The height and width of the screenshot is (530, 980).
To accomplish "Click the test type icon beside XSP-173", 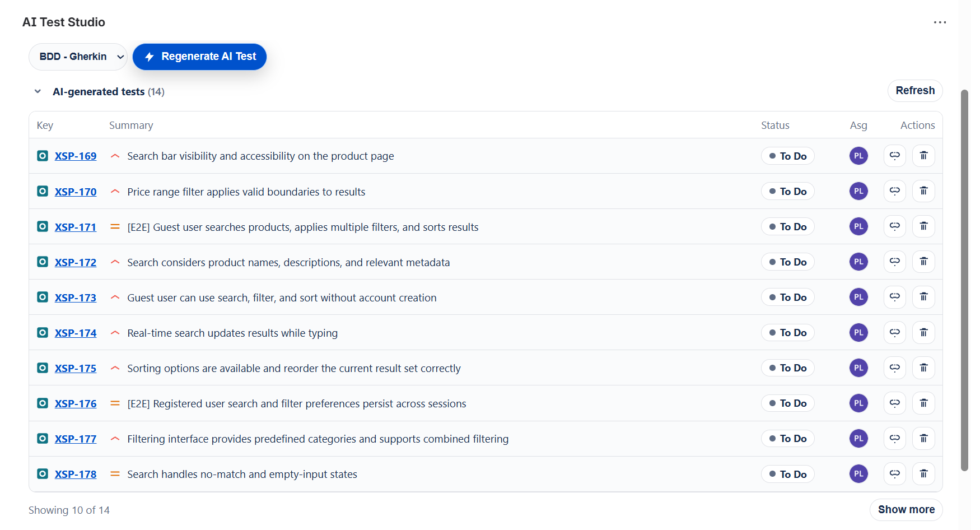I will (43, 297).
